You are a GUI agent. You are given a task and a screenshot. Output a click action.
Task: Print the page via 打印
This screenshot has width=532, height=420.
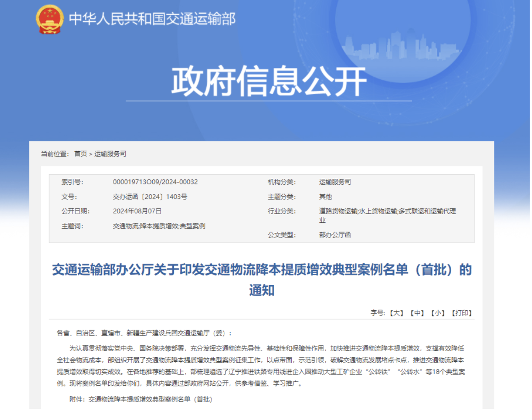click(x=462, y=313)
